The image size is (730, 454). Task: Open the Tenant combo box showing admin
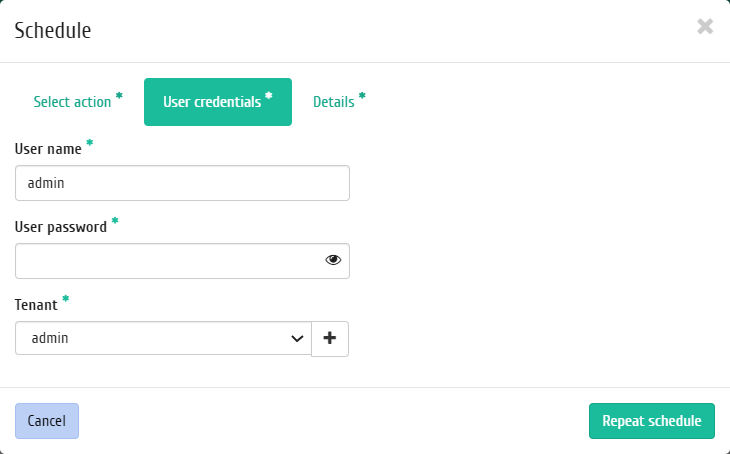pos(163,338)
